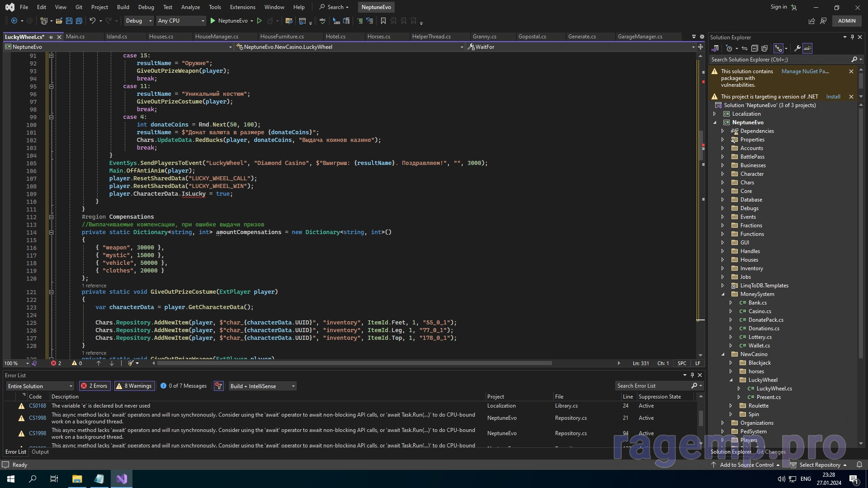Toggle the 2 Errors filter button

pos(94,386)
